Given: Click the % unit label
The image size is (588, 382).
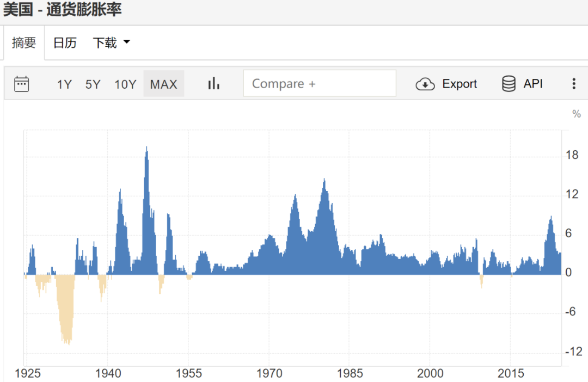Looking at the screenshot, I should point(577,114).
